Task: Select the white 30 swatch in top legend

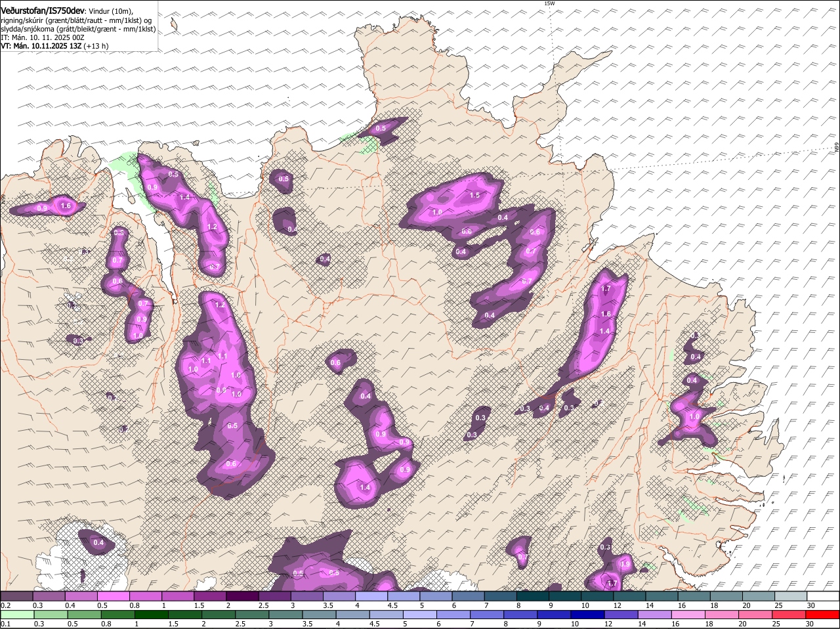Action: click(x=823, y=596)
